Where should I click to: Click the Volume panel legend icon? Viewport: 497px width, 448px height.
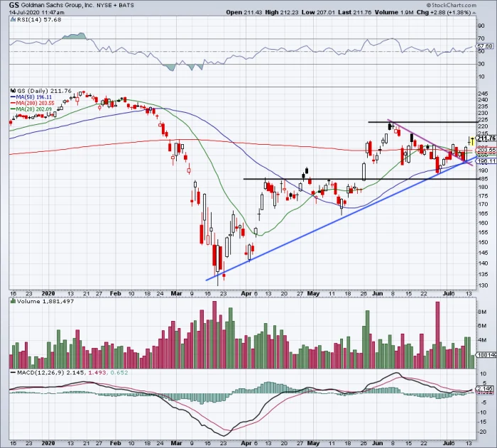[13, 301]
